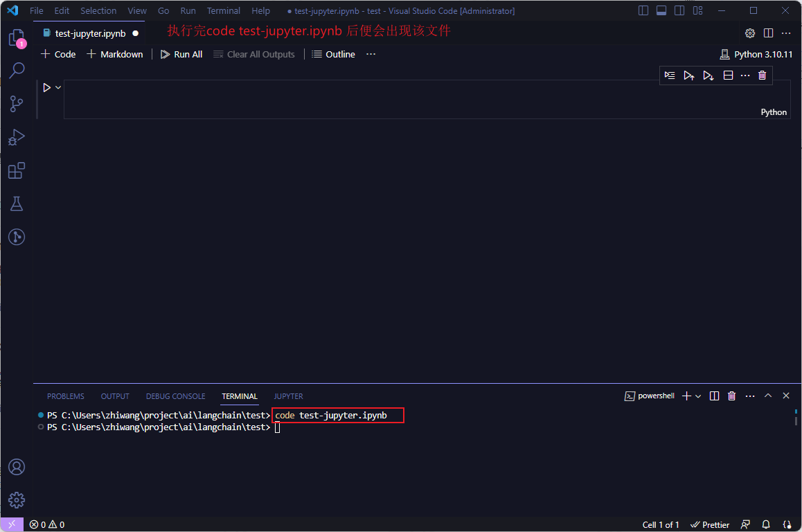Add a new Code cell
The width and height of the screenshot is (802, 532).
click(x=58, y=54)
